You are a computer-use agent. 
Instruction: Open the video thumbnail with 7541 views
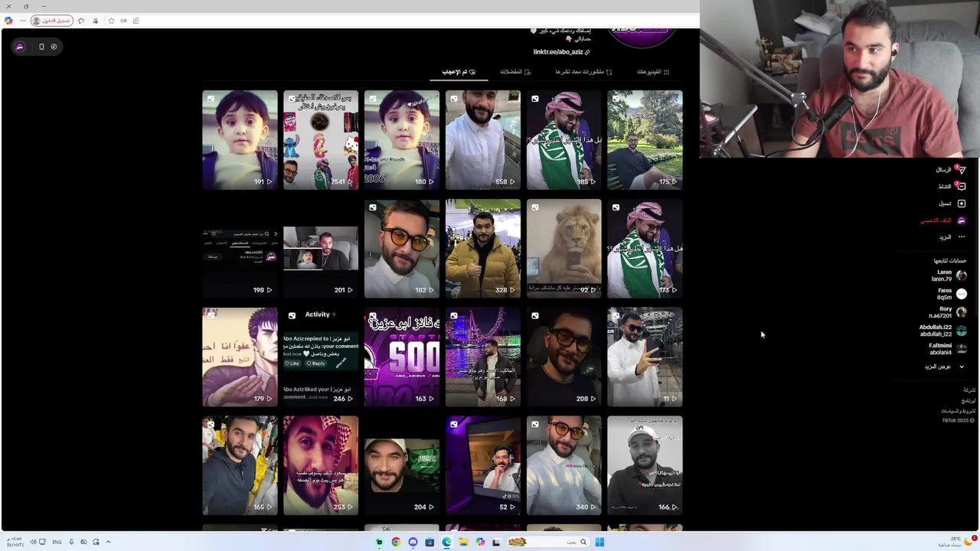pos(321,140)
